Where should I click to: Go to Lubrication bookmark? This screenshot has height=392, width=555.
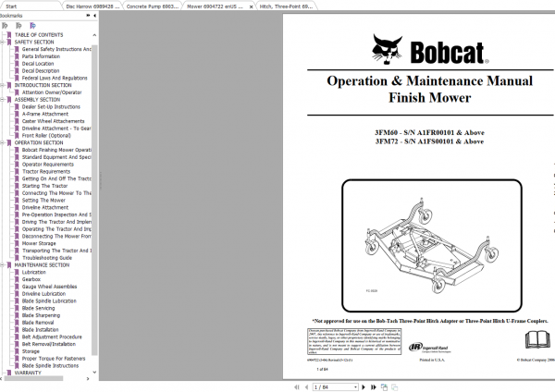34,272
